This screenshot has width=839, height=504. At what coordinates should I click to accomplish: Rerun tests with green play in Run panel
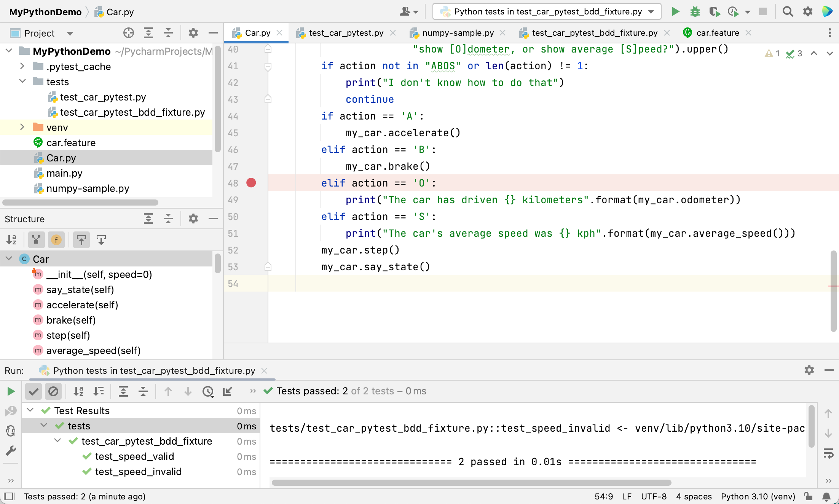(x=11, y=391)
